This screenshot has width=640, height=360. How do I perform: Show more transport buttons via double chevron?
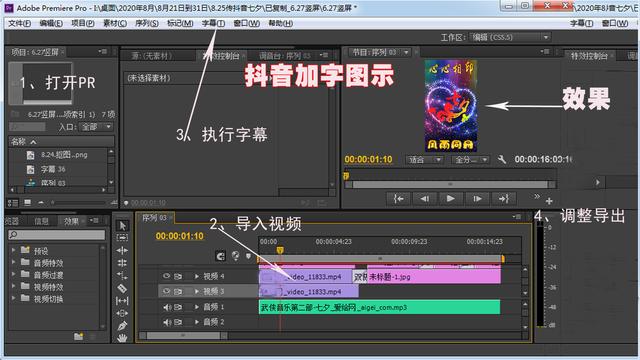[x=537, y=196]
